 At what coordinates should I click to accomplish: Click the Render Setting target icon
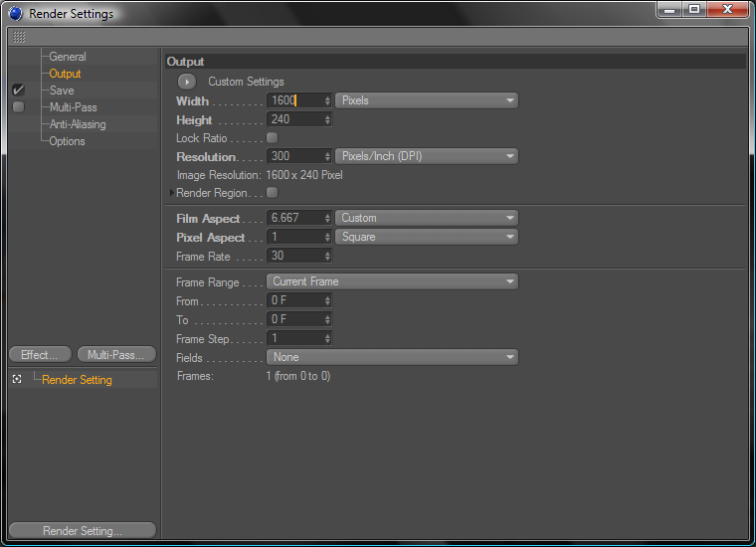(17, 380)
